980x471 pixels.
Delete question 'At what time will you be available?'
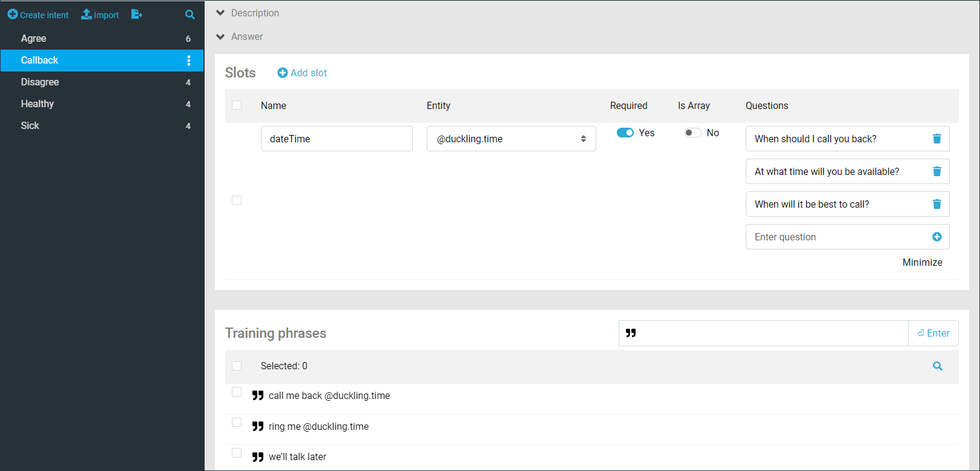[936, 171]
